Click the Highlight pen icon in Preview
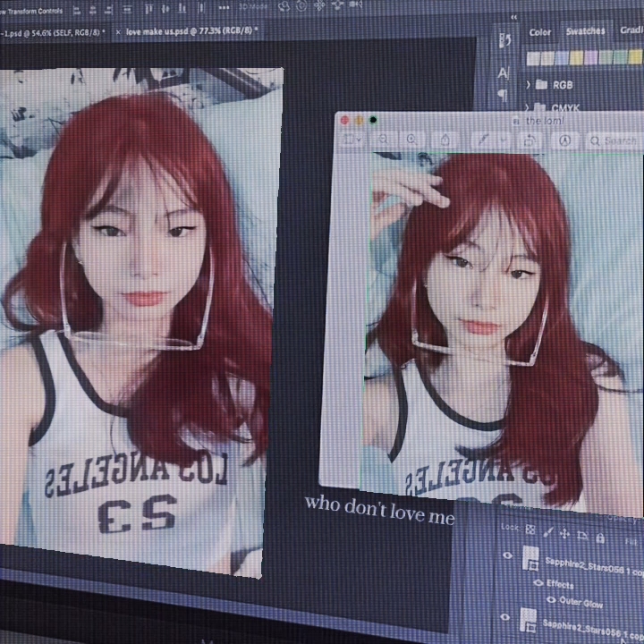This screenshot has width=644, height=644. (x=483, y=140)
